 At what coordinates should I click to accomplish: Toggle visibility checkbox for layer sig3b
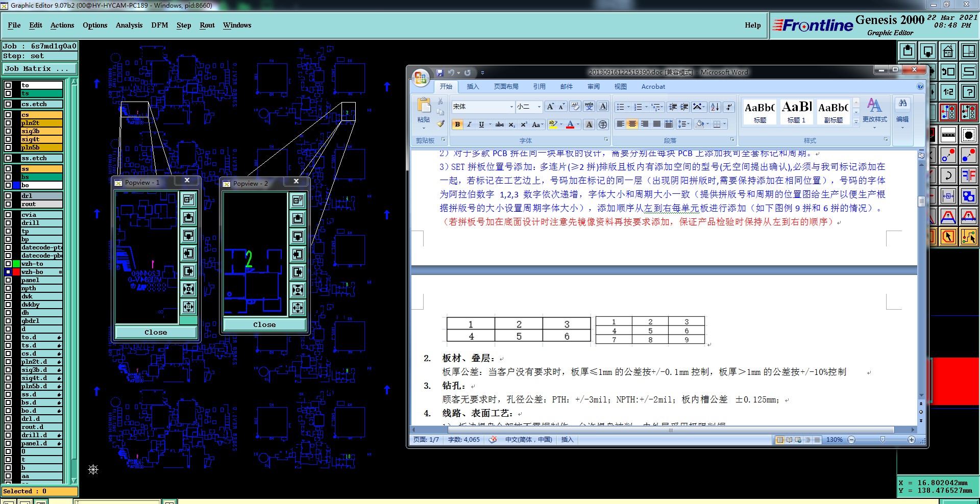(8, 131)
